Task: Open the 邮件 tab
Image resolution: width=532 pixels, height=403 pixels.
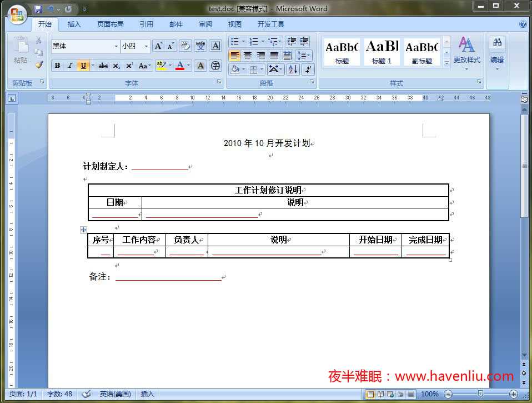Action: click(x=175, y=24)
